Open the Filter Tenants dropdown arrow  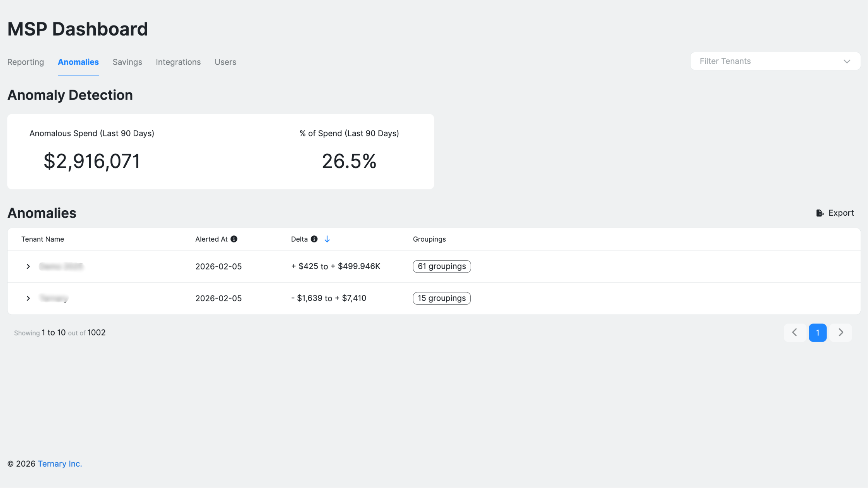(x=847, y=61)
